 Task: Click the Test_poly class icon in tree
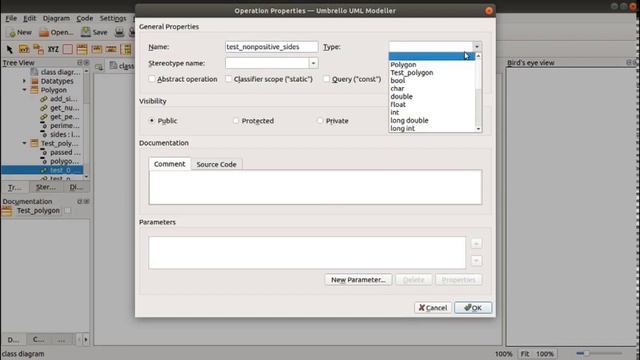(35, 143)
